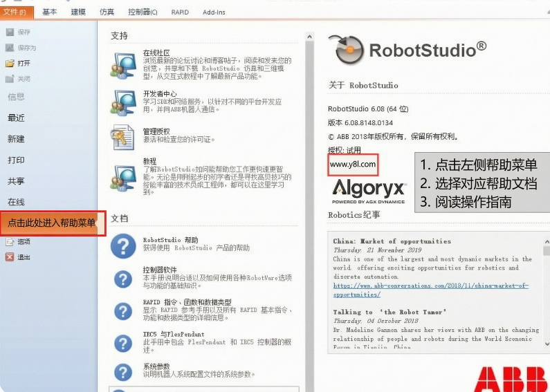Click the 选项 options icon
This screenshot has height=392, width=550.
point(10,241)
